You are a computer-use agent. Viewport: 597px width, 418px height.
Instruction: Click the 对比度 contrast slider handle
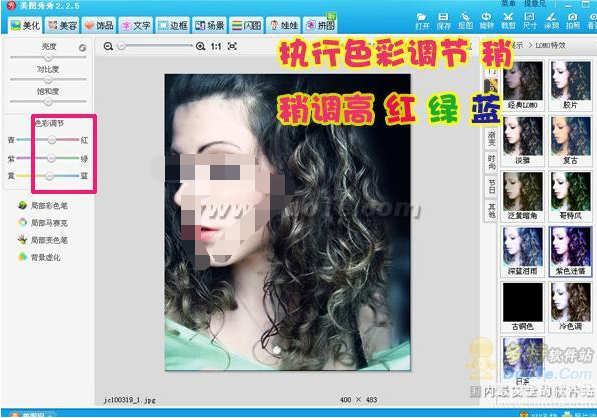click(48, 79)
